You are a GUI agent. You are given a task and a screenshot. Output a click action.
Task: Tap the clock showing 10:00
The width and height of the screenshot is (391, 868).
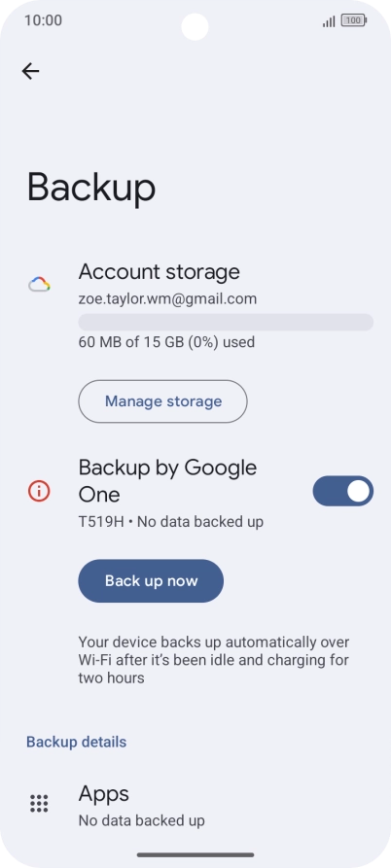tap(43, 20)
